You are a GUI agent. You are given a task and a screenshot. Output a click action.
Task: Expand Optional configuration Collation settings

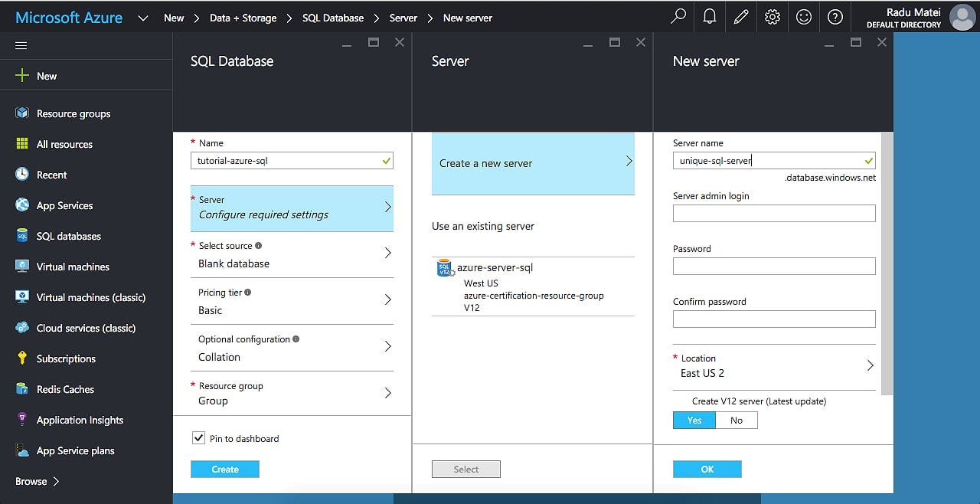point(292,348)
